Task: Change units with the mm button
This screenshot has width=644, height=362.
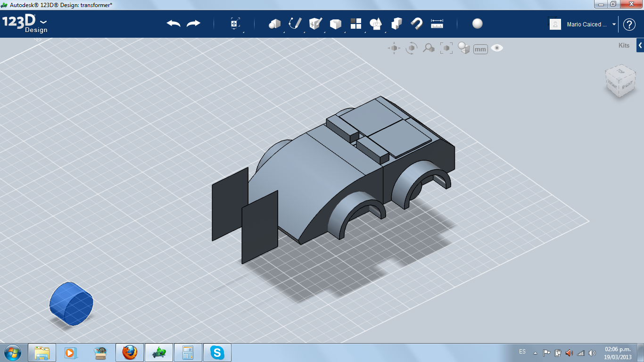Action: (480, 49)
